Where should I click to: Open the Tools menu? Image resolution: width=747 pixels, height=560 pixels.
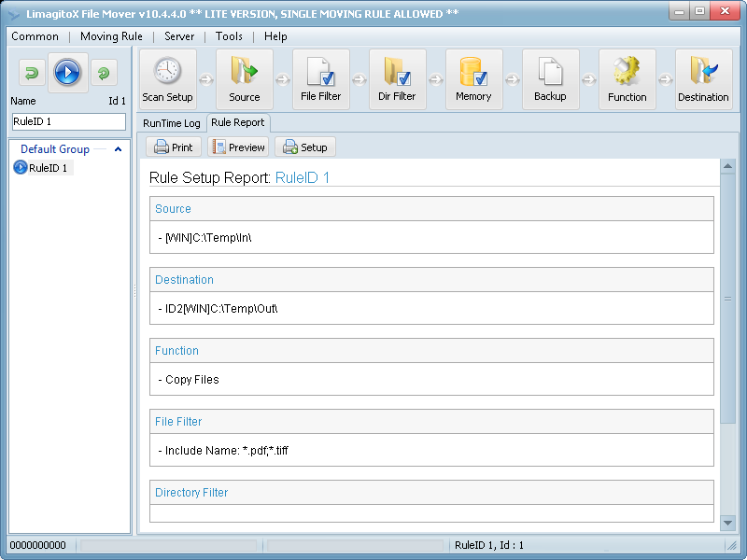pos(229,36)
